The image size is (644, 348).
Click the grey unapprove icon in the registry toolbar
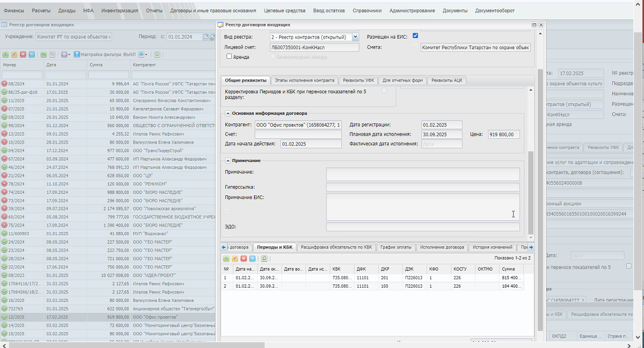(x=52, y=55)
